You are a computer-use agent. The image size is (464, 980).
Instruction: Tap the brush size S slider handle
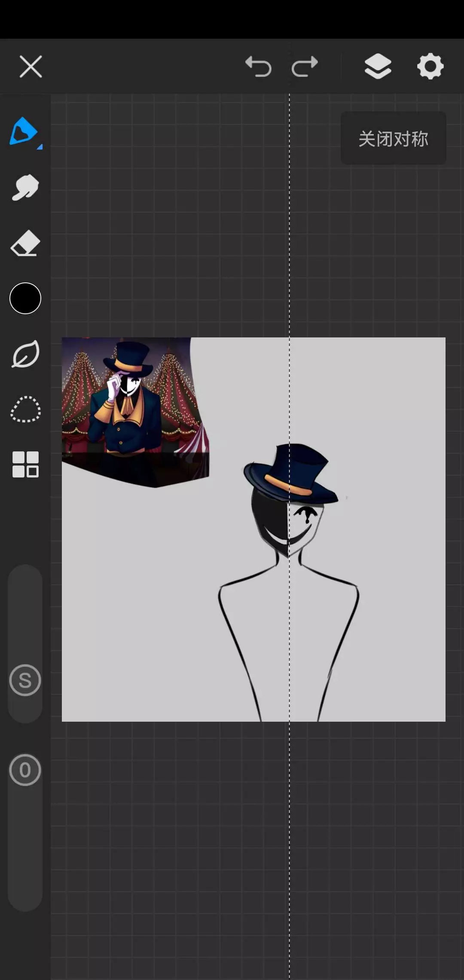coord(25,680)
